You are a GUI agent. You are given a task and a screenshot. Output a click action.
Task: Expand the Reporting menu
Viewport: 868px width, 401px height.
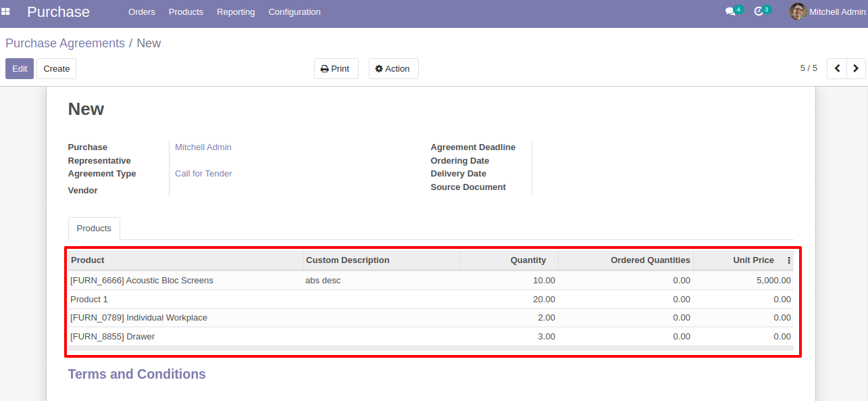(x=236, y=12)
